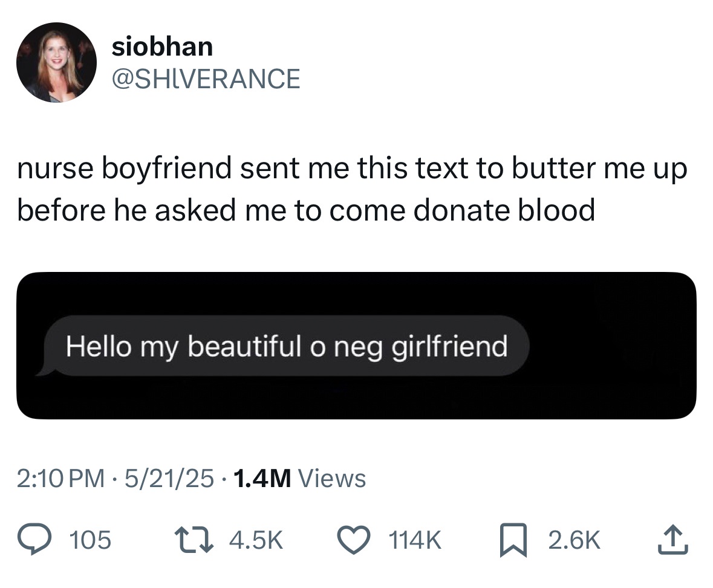
Task: Select the display name siobhan
Action: (x=162, y=46)
